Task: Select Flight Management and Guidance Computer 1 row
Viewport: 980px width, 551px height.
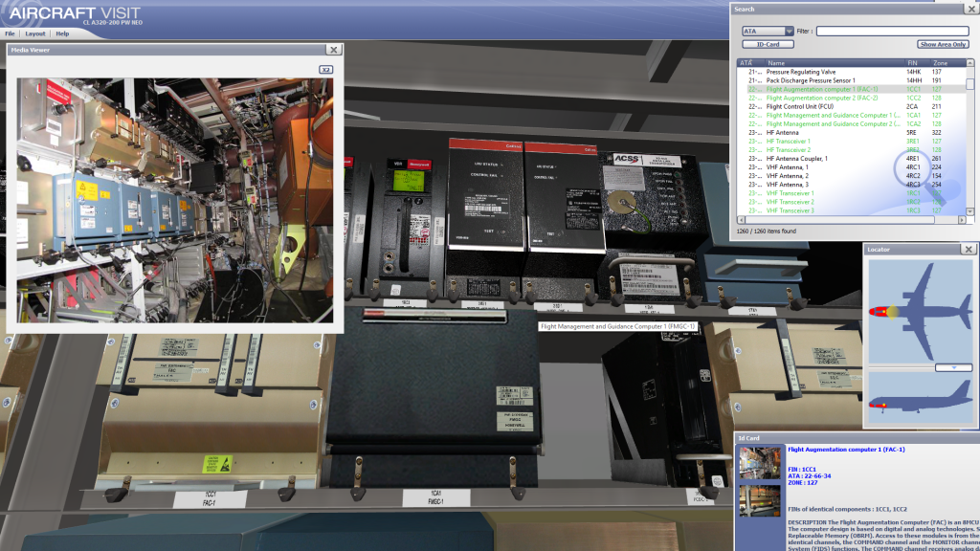Action: (853, 116)
